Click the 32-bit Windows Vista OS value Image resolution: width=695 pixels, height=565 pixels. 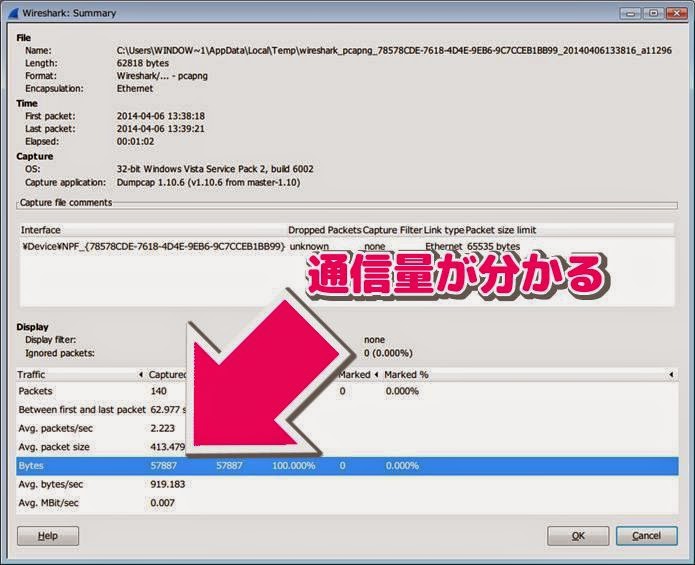click(215, 169)
